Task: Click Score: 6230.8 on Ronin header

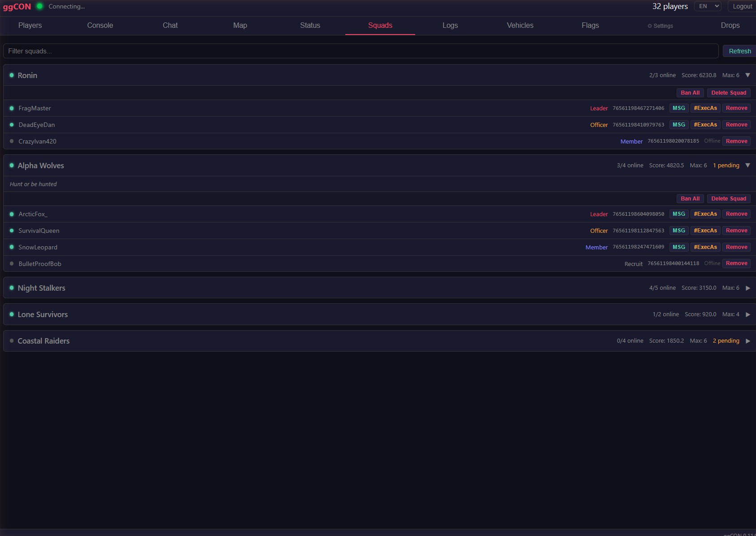Action: coord(699,75)
